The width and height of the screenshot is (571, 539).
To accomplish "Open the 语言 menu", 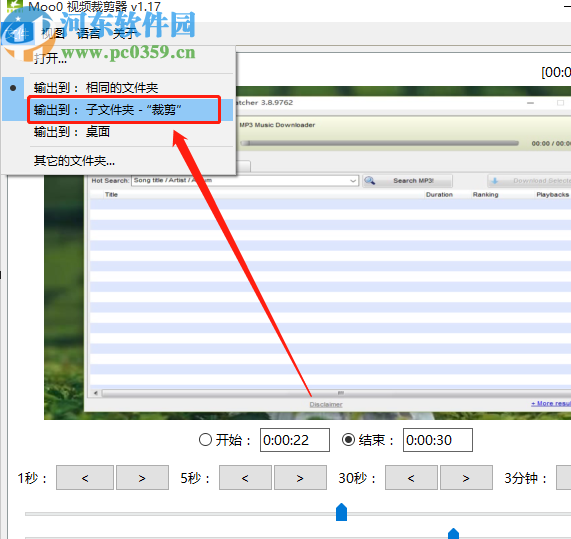I will coord(88,34).
